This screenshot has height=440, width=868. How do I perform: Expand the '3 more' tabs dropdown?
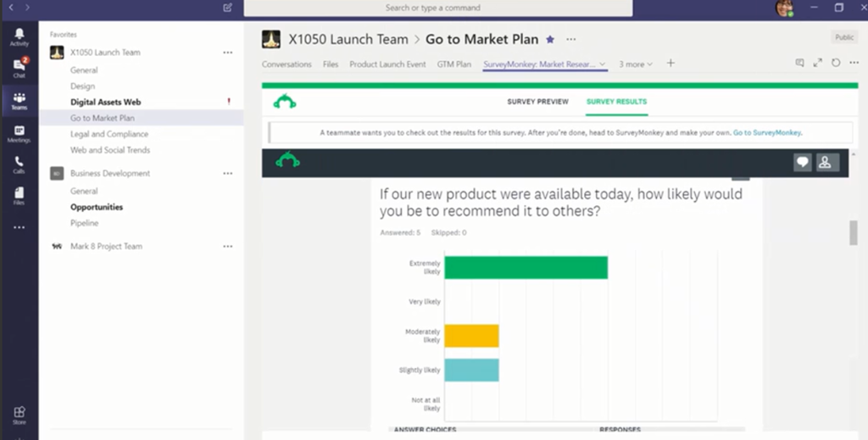[636, 64]
